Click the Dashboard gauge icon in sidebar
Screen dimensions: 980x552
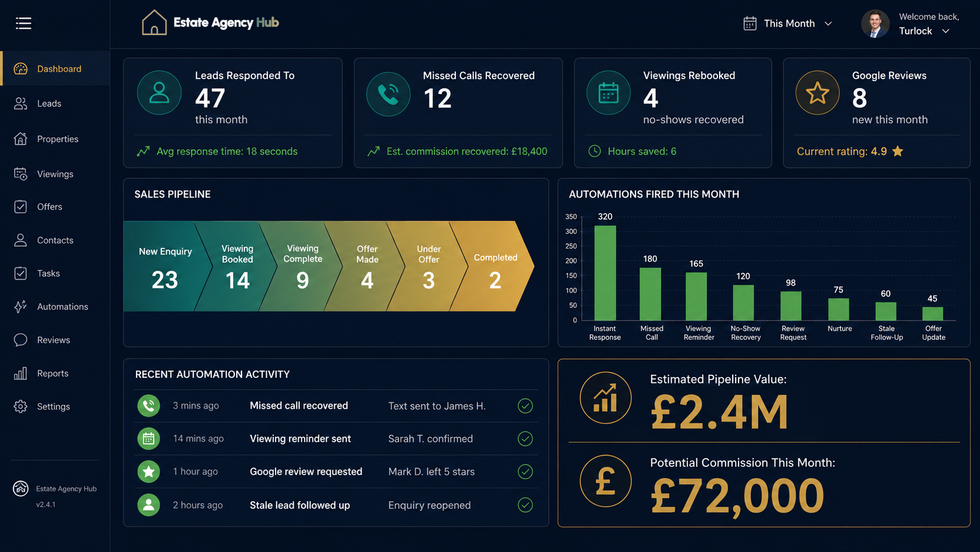coord(21,69)
